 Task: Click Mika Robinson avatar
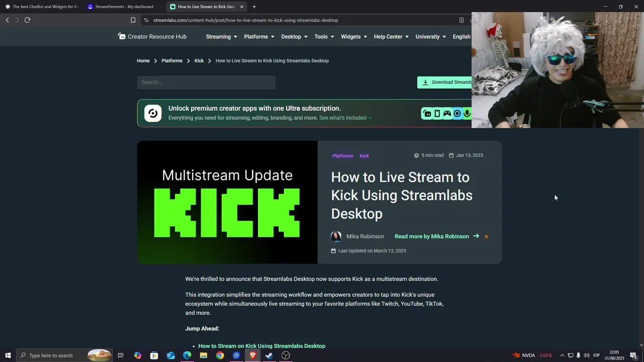(336, 236)
